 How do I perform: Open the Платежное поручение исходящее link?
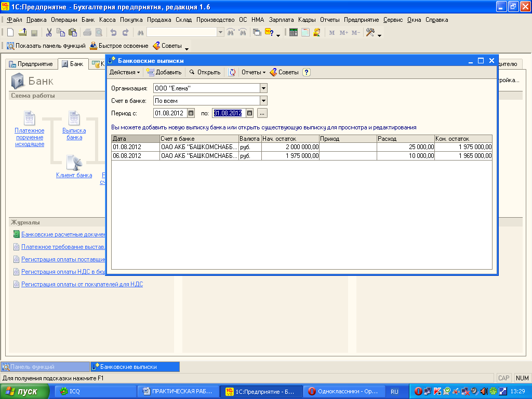(30, 137)
